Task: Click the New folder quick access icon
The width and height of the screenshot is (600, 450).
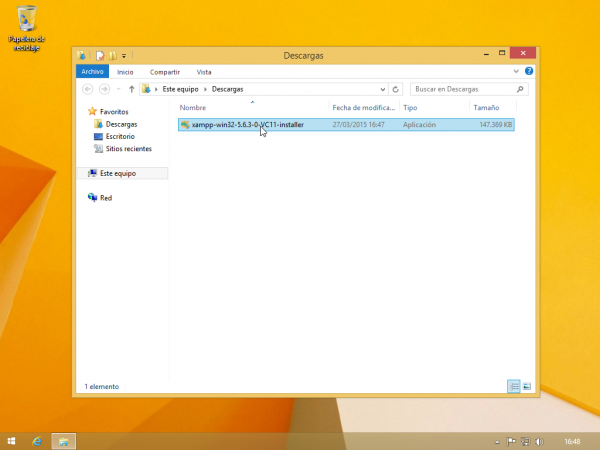Action: pos(112,56)
